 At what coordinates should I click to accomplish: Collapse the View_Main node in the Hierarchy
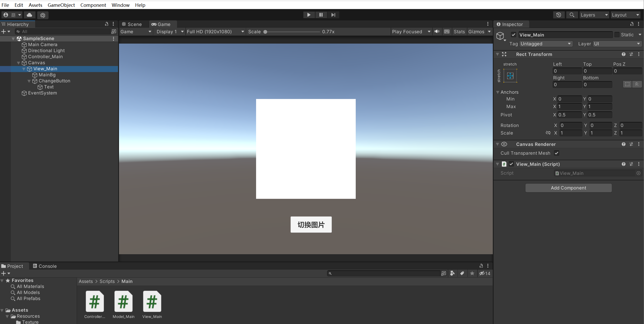tap(24, 69)
